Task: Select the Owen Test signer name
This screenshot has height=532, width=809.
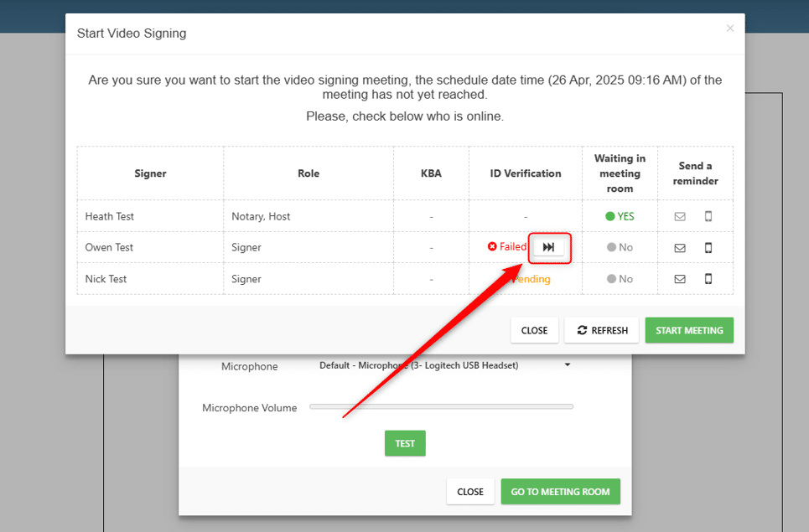Action: (109, 248)
